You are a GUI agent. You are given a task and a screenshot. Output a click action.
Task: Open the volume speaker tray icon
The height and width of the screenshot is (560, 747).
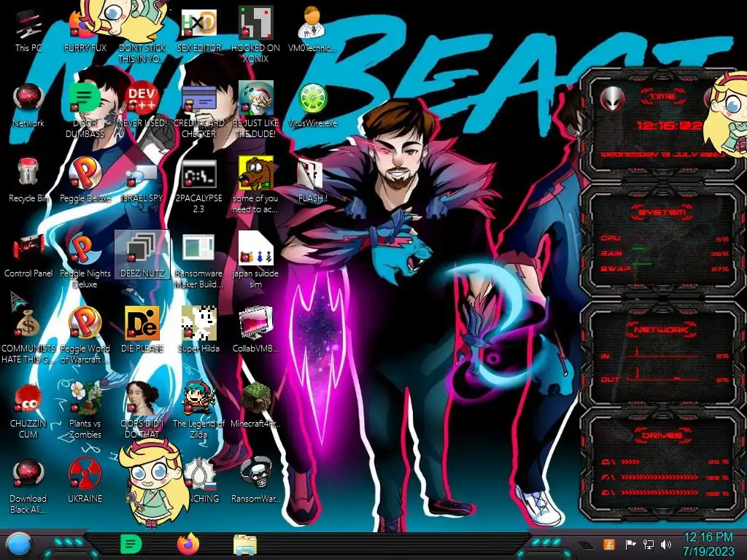(666, 544)
